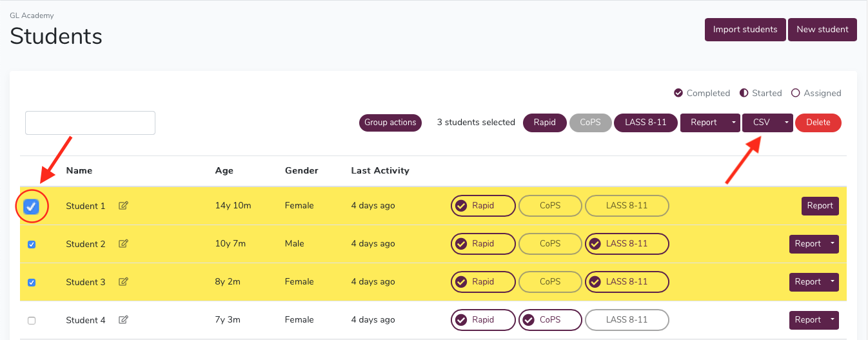Viewport: 868px width, 340px height.
Task: Click the red Delete button
Action: click(818, 123)
